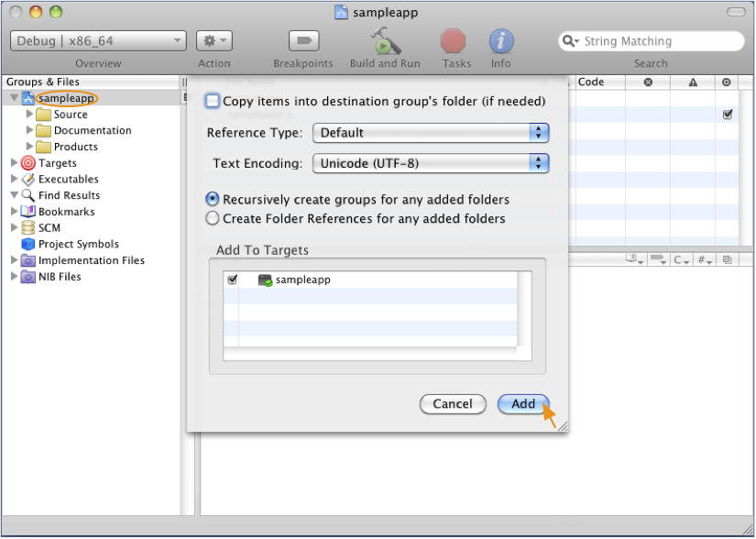
Task: Open the Text Encoding dropdown
Action: (431, 163)
